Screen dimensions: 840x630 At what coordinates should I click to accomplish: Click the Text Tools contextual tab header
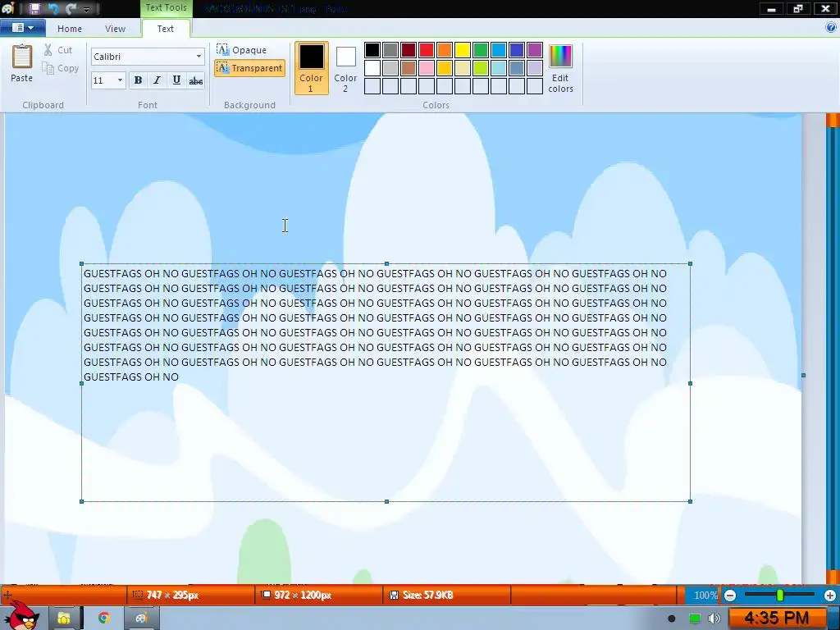coord(166,8)
